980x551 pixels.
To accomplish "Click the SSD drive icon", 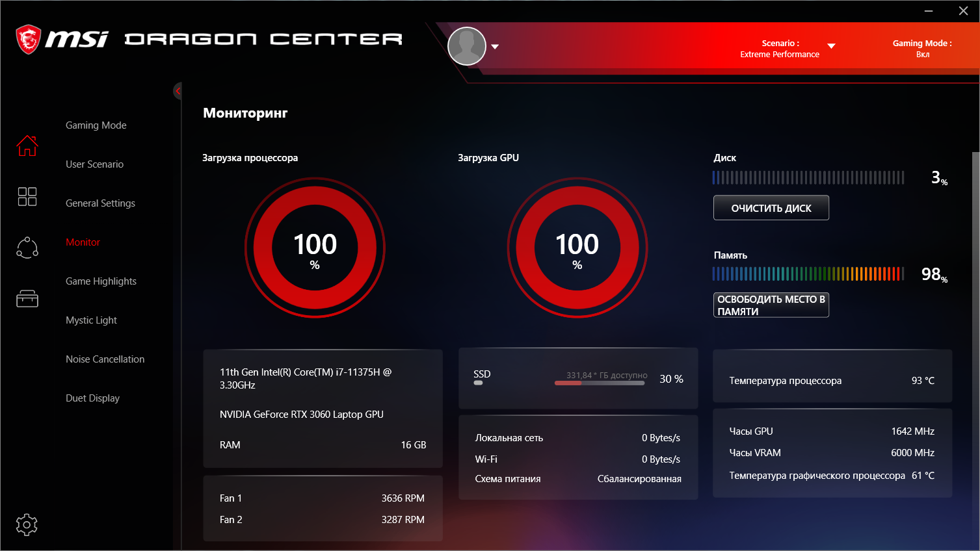I will [479, 383].
